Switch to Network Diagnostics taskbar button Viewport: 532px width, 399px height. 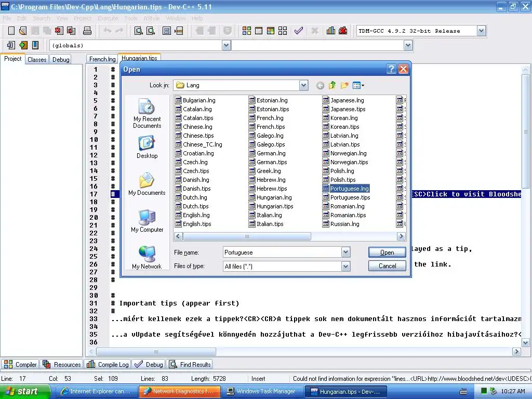tap(179, 391)
